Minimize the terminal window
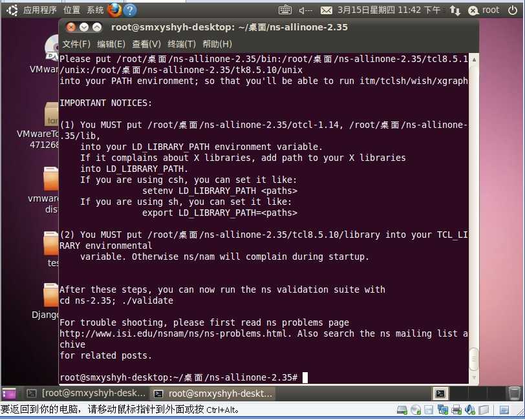The image size is (525, 420). (x=84, y=27)
